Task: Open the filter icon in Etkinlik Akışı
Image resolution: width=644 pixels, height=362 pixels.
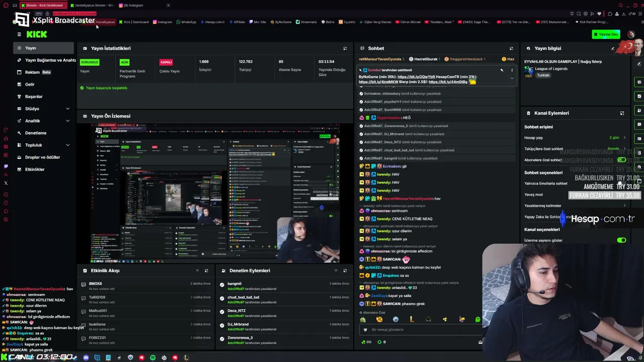Action: point(197,270)
